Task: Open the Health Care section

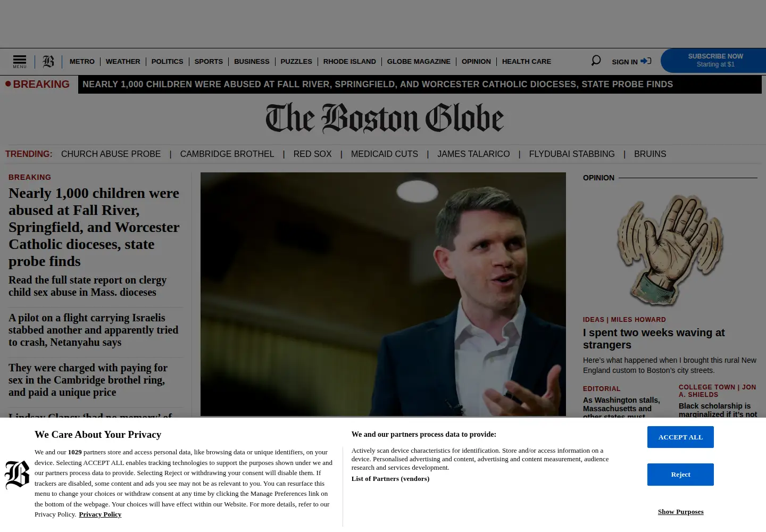Action: click(x=527, y=62)
